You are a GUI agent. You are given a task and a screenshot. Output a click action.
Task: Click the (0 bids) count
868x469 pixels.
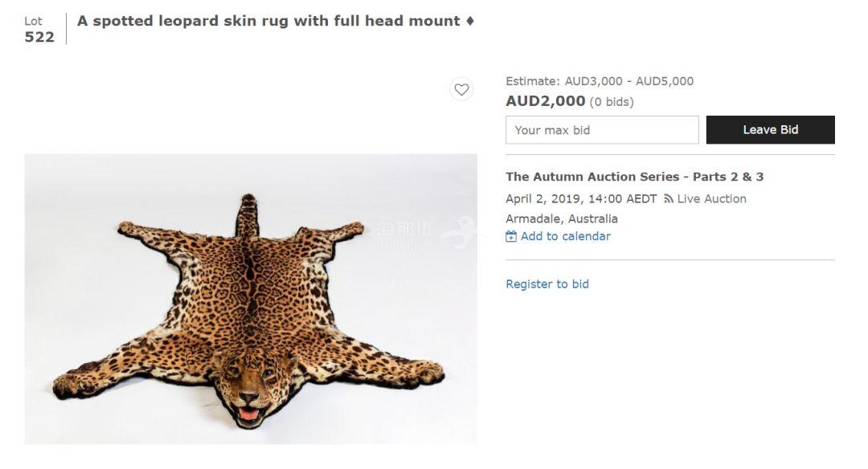pyautogui.click(x=612, y=102)
